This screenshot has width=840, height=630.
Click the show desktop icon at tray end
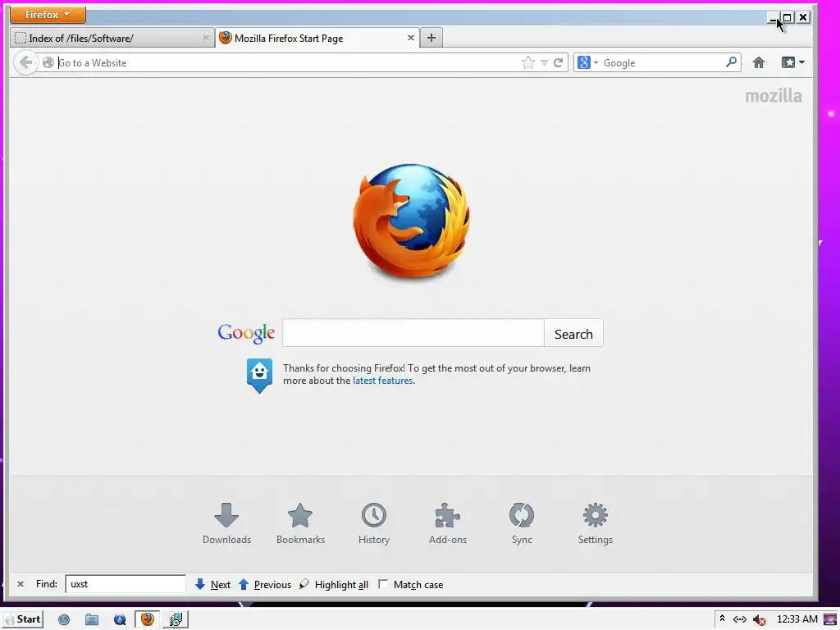pos(830,620)
